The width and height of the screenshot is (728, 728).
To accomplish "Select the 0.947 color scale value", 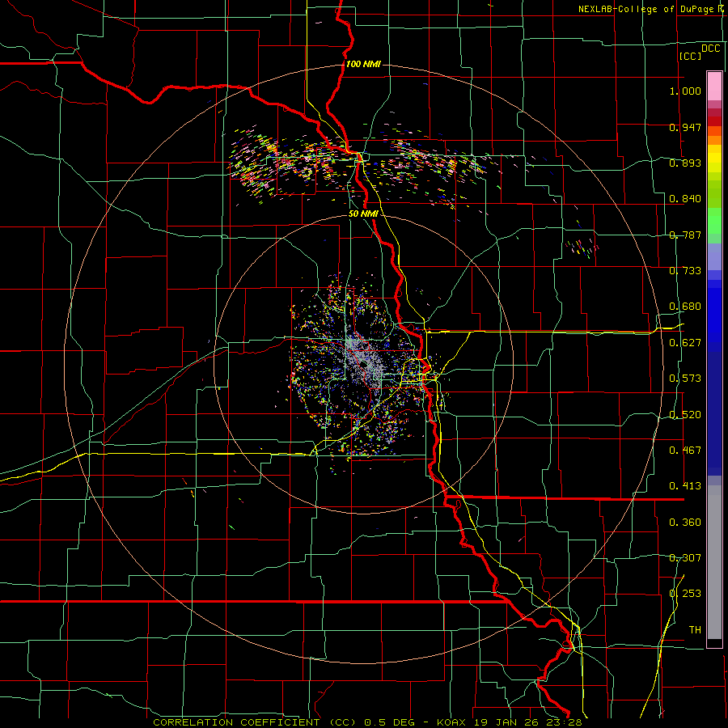I will 685,127.
